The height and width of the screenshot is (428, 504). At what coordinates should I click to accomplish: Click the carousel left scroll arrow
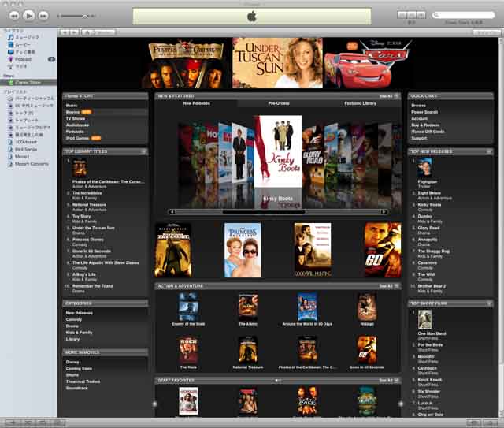172,212
